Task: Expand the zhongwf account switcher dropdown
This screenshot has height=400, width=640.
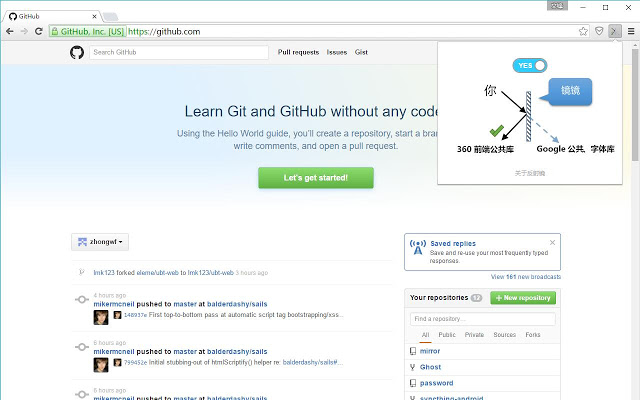Action: click(x=101, y=241)
